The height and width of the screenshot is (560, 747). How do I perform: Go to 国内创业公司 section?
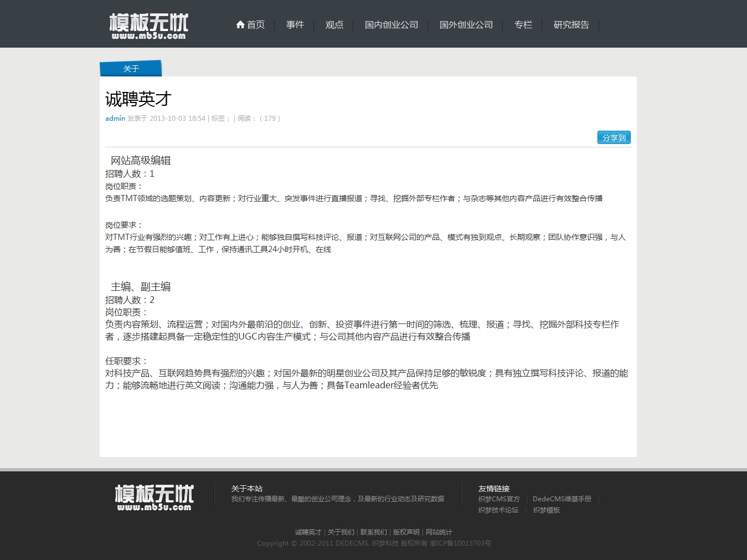pyautogui.click(x=391, y=25)
